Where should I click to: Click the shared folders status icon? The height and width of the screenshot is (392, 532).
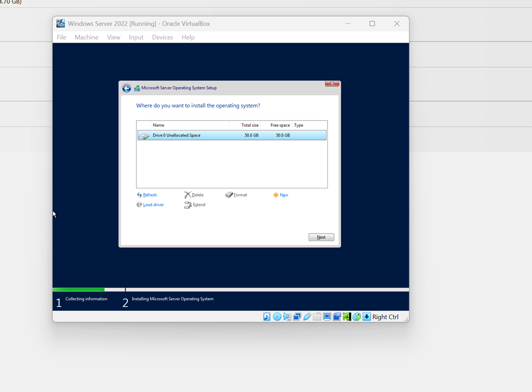point(317,317)
